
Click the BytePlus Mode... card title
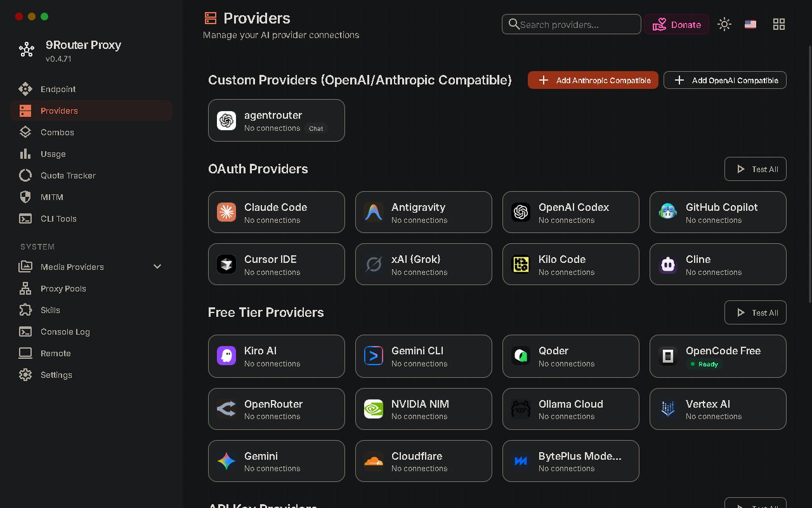(x=580, y=456)
